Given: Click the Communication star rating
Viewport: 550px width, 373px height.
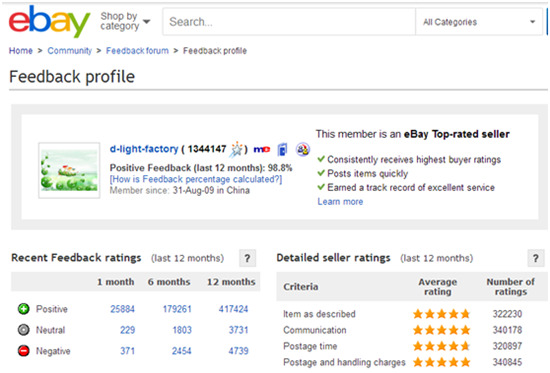Looking at the screenshot, I should pyautogui.click(x=441, y=330).
